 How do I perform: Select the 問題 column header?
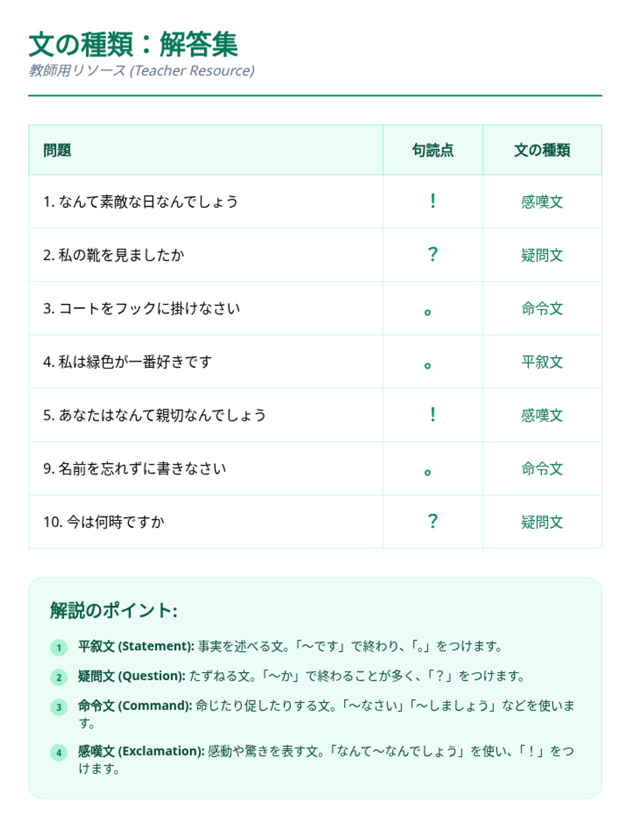(x=206, y=150)
